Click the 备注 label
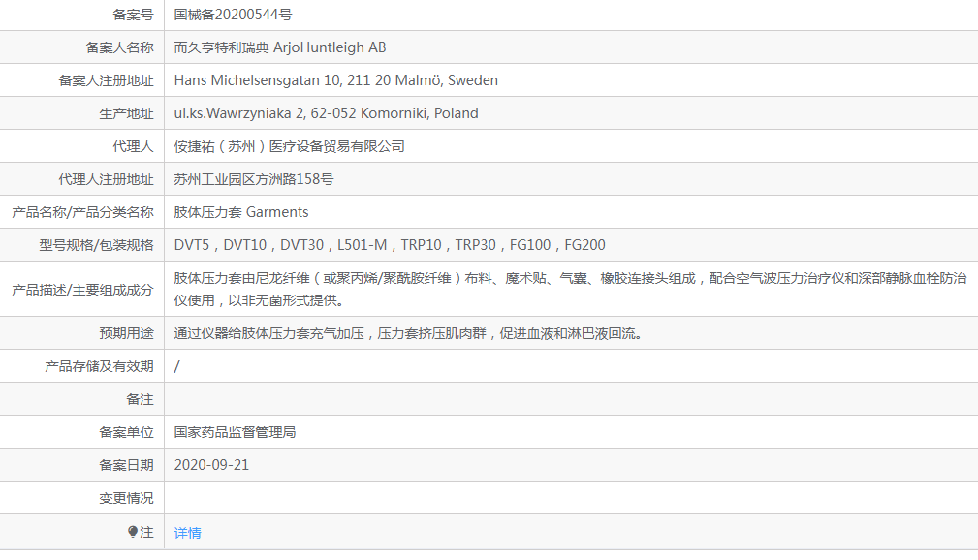Screen dimensions: 978x560 (x=140, y=399)
